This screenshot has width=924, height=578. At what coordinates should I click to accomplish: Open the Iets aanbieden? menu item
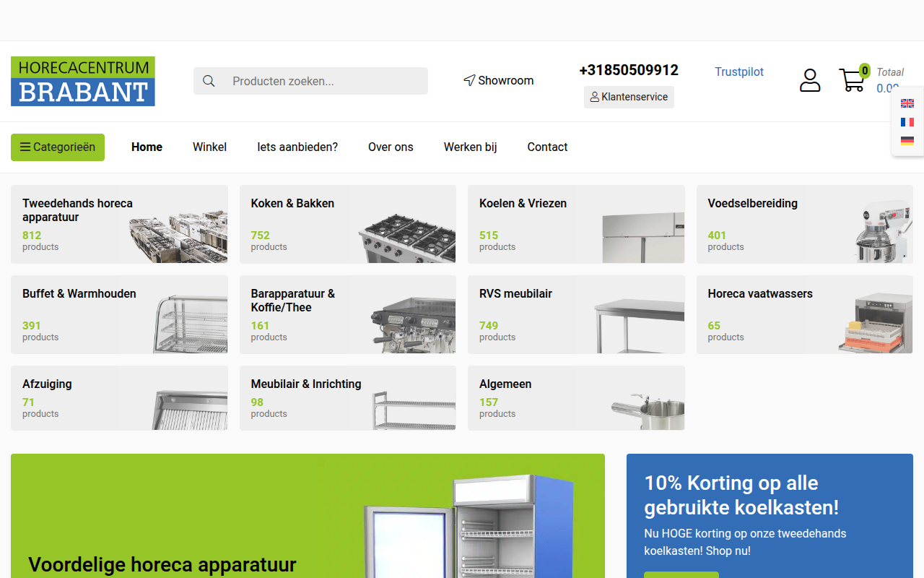point(297,147)
